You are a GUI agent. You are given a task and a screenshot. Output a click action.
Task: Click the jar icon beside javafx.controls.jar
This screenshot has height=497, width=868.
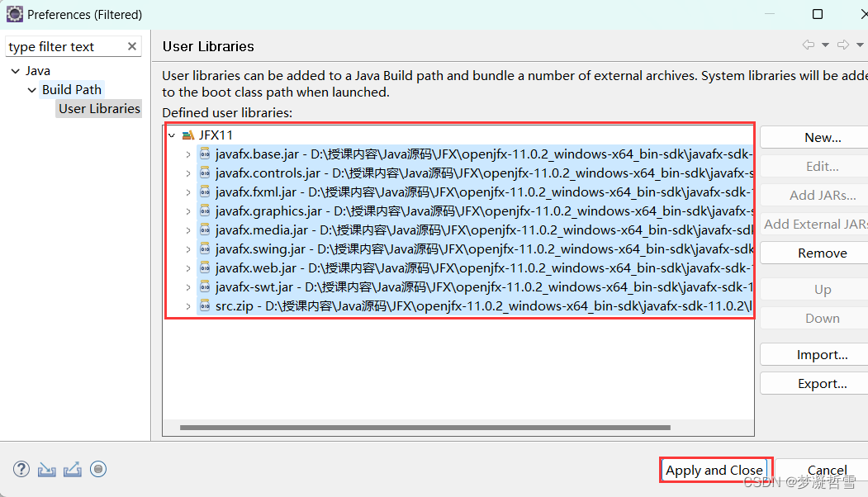coord(205,173)
